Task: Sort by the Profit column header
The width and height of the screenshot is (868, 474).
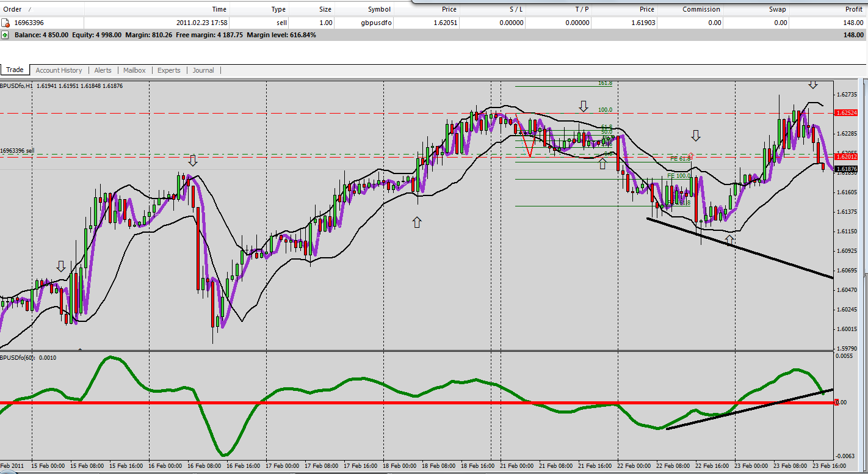Action: click(854, 9)
